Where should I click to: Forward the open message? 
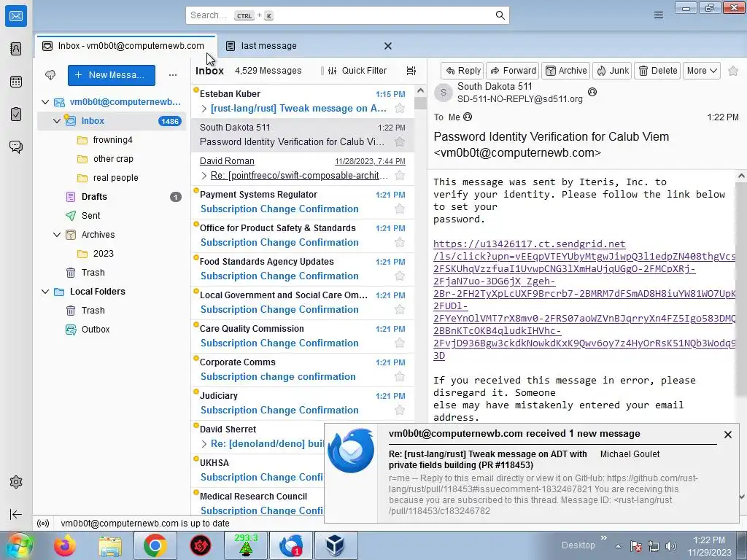[x=513, y=71]
